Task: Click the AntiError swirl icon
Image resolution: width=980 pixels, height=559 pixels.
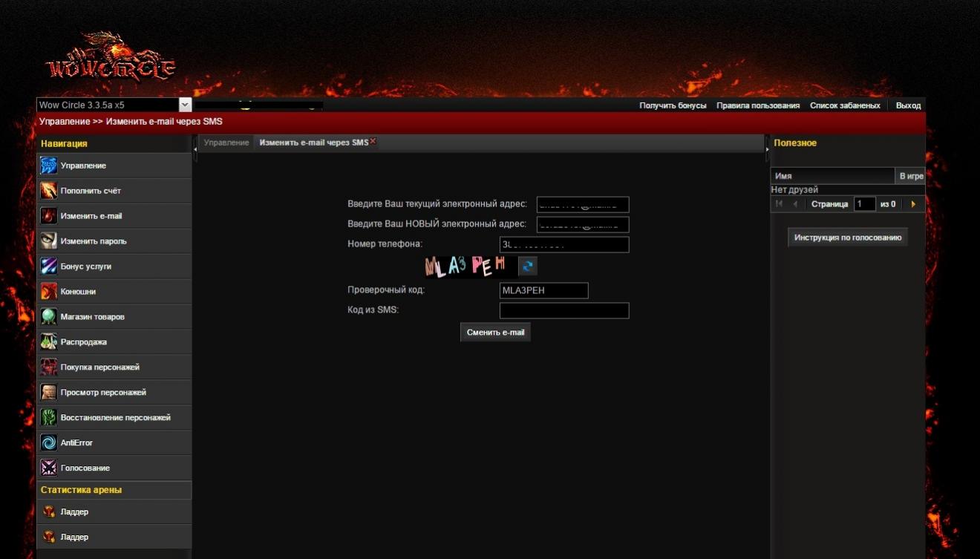Action: [48, 443]
